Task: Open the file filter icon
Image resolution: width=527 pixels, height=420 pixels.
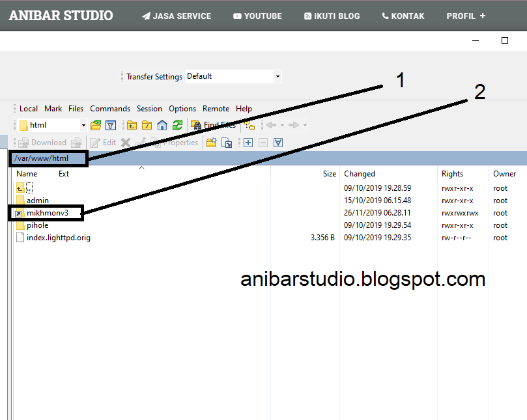Action: (x=111, y=125)
